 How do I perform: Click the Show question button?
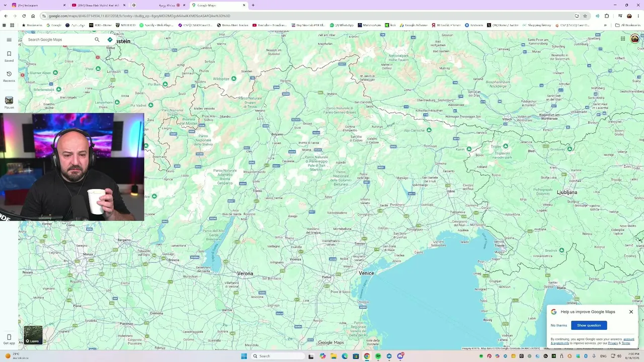pyautogui.click(x=589, y=325)
